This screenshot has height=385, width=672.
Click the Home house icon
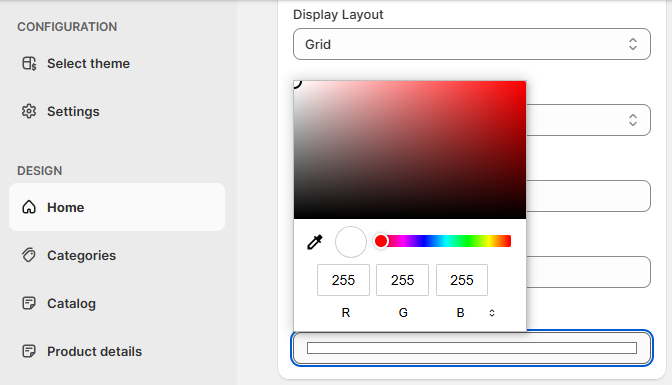coord(29,207)
